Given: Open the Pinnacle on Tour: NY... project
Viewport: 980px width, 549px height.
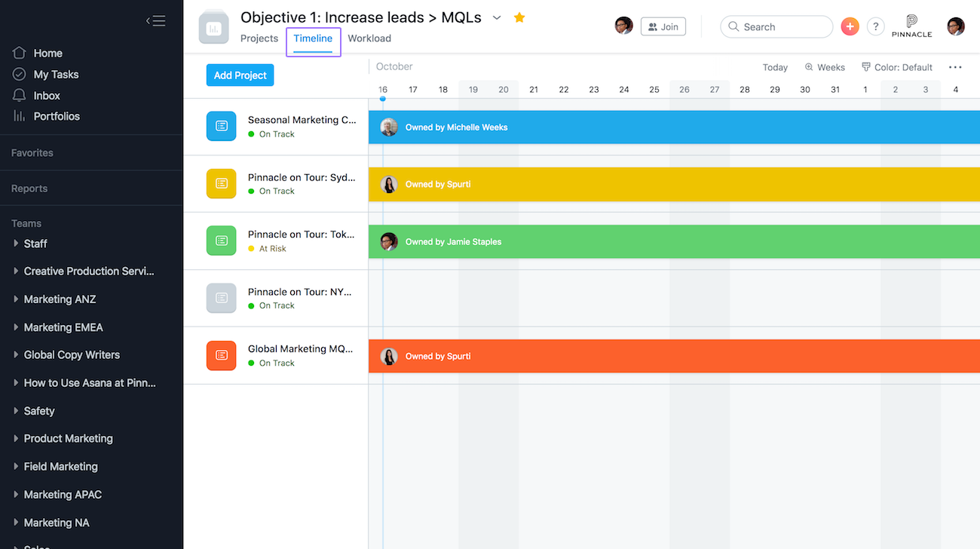Looking at the screenshot, I should pos(300,292).
